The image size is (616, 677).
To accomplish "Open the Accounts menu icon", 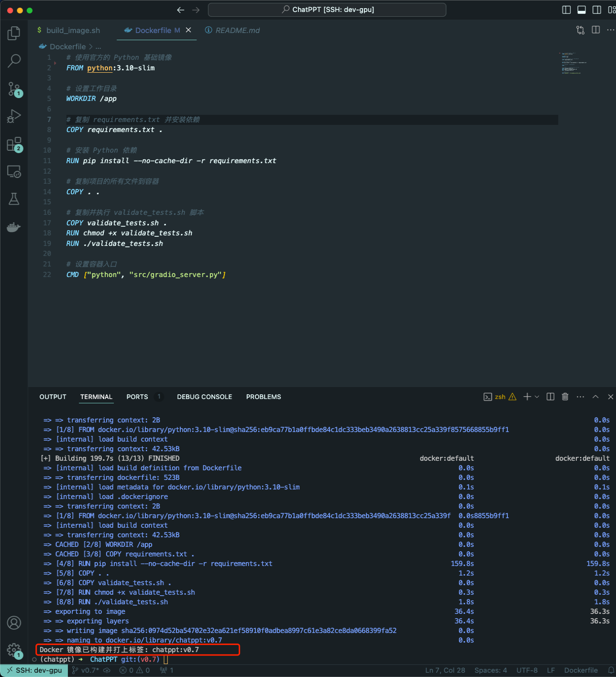I will point(14,623).
